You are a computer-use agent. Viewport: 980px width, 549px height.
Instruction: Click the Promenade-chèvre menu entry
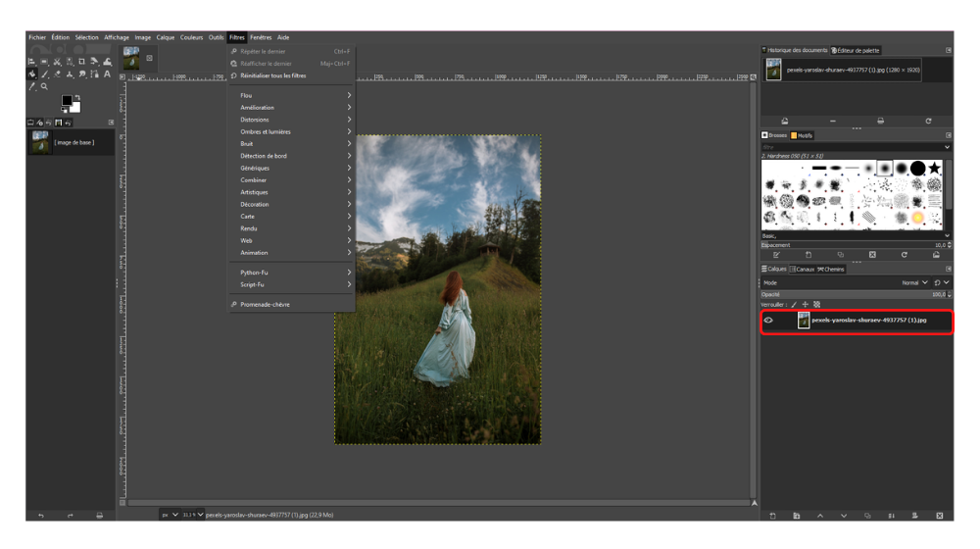click(x=291, y=305)
